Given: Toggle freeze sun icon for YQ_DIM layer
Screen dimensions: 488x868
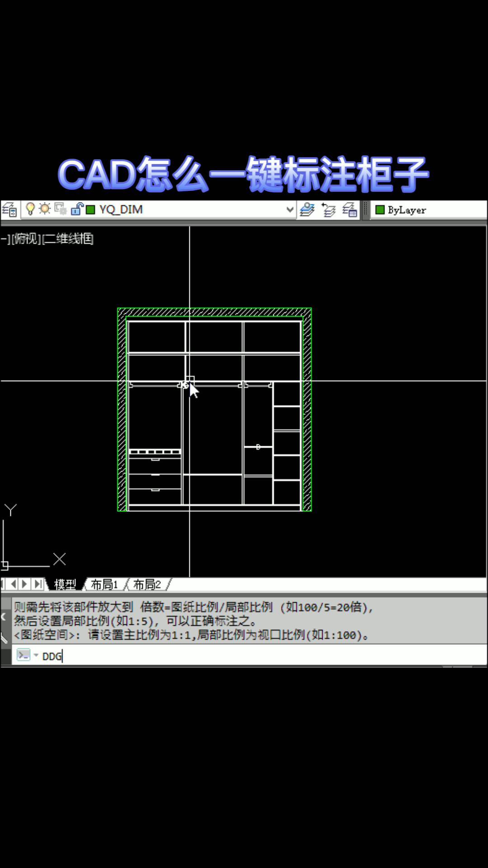Looking at the screenshot, I should 45,209.
